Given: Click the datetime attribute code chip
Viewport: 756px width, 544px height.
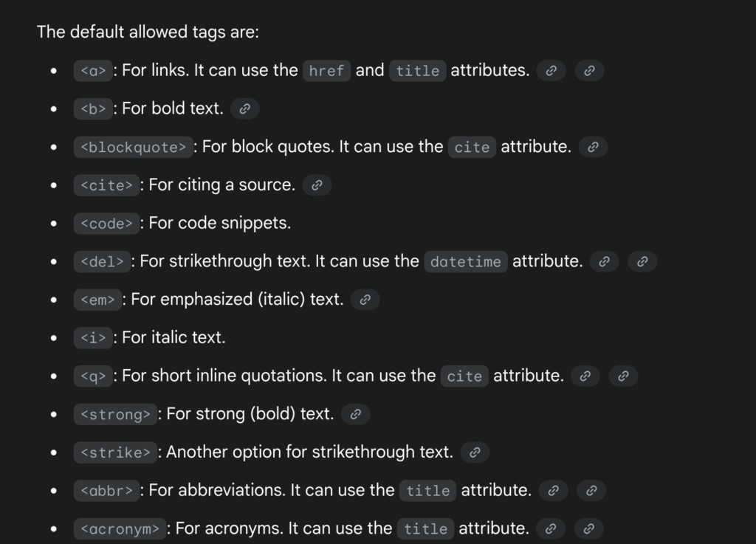Looking at the screenshot, I should pos(466,261).
